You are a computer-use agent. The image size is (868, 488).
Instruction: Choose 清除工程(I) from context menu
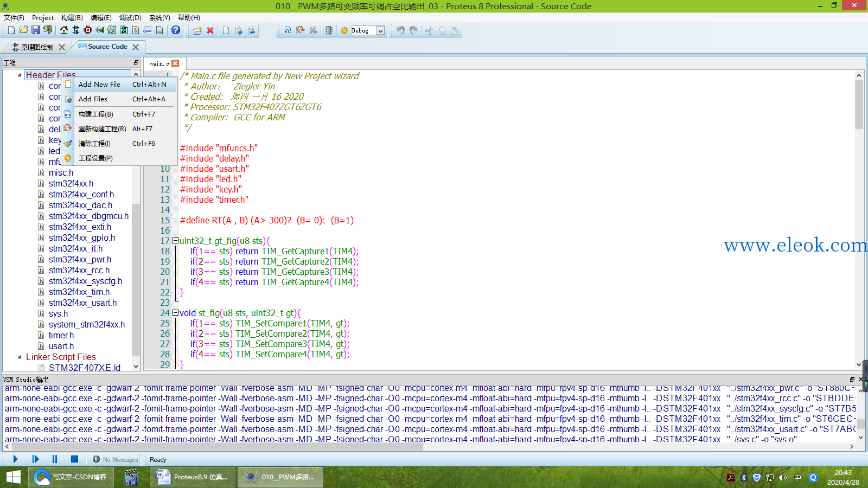(x=119, y=144)
